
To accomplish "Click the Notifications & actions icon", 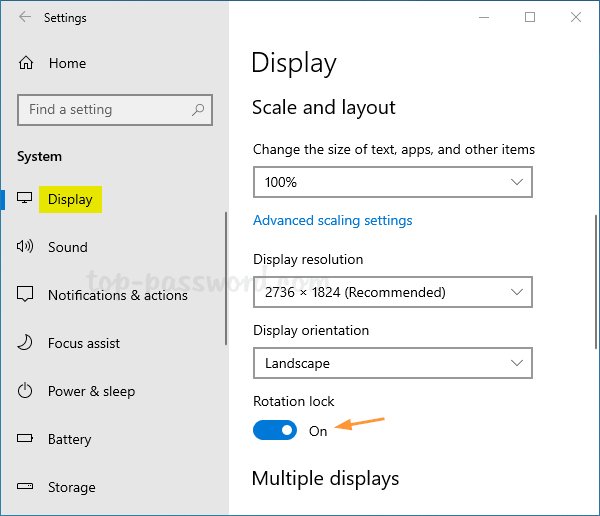I will coord(26,295).
